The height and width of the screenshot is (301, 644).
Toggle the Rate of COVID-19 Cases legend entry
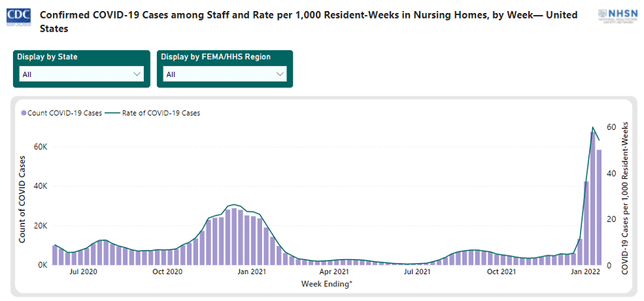coord(161,113)
